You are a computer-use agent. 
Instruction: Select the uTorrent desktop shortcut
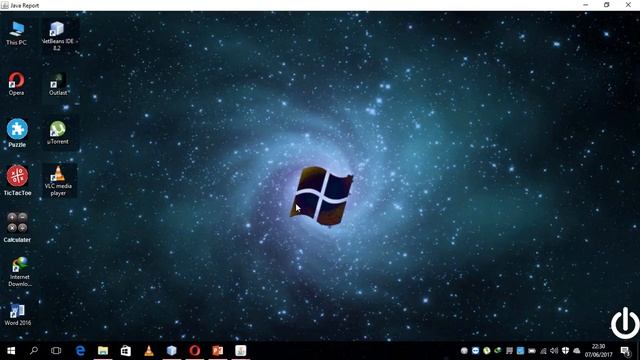(58, 133)
